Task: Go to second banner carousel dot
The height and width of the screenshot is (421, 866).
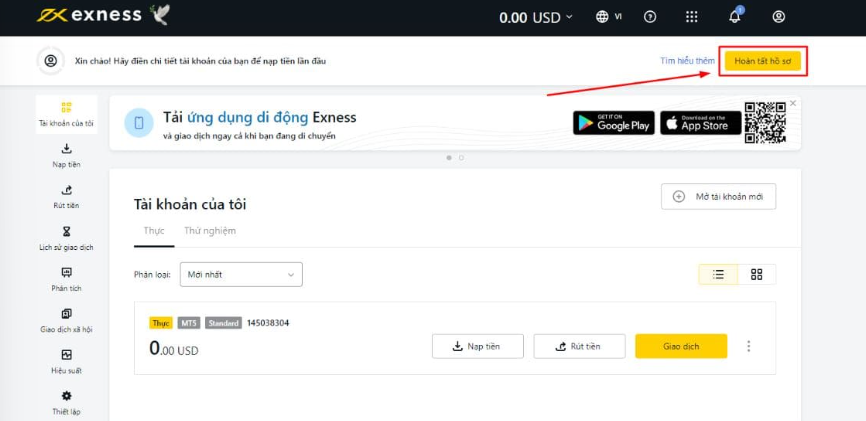Action: coord(461,158)
